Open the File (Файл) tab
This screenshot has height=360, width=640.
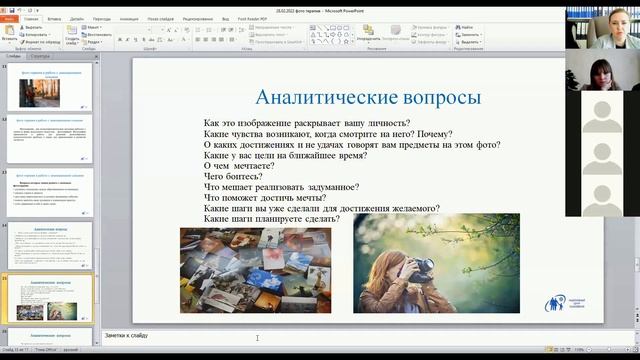[x=9, y=19]
